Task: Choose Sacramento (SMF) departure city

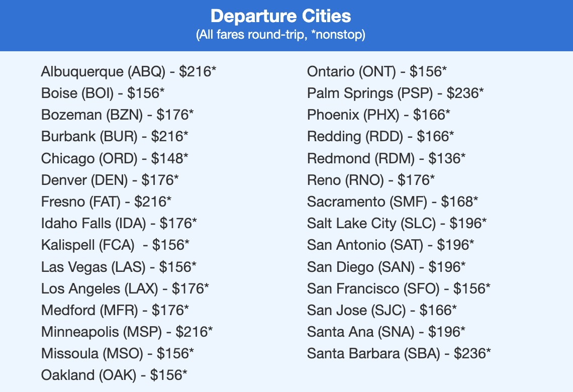Action: pos(393,202)
